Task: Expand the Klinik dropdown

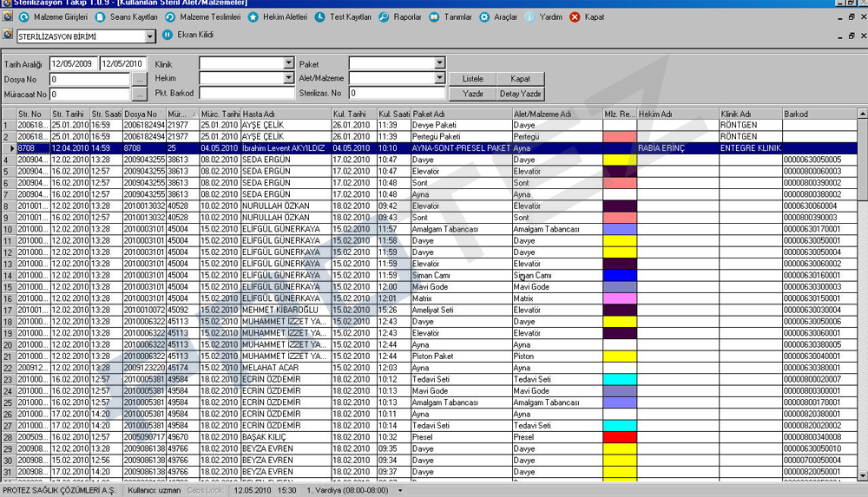Action: [288, 63]
